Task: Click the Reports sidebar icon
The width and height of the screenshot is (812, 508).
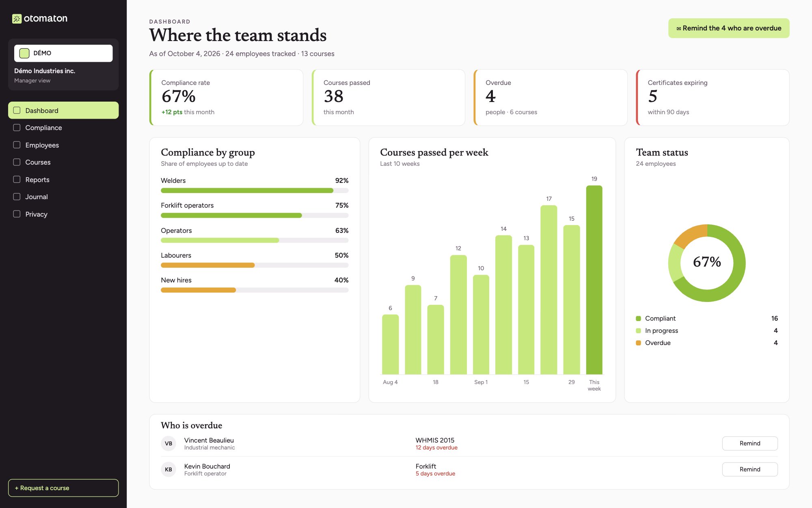Action: pos(17,179)
